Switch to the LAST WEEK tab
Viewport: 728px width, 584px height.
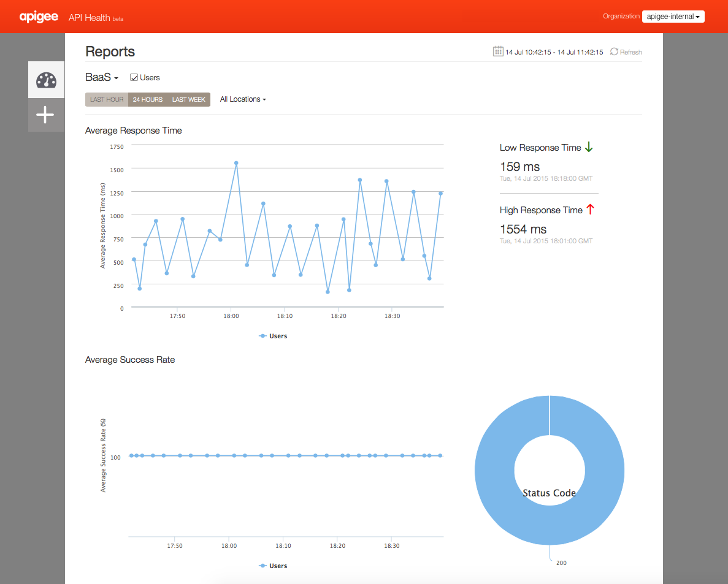tap(188, 99)
